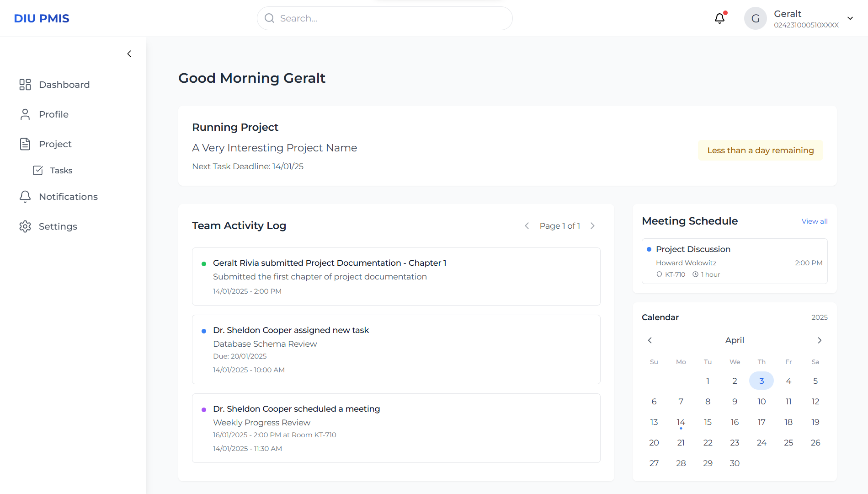868x494 pixels.
Task: Open the Tasks item under Project
Action: [61, 170]
